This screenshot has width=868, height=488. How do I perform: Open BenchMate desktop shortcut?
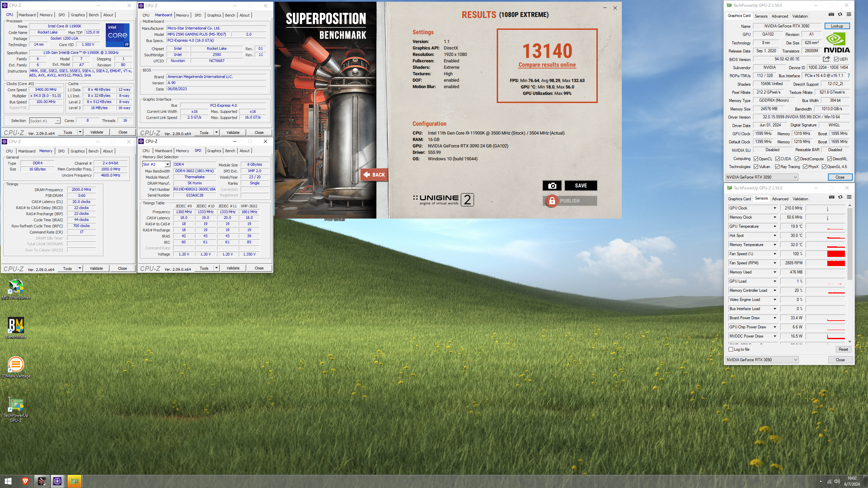[x=16, y=328]
